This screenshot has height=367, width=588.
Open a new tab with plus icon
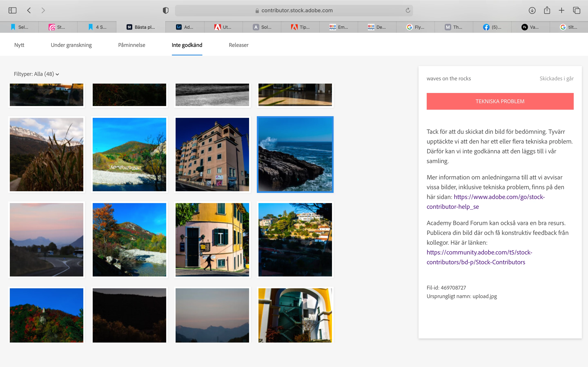tap(561, 10)
